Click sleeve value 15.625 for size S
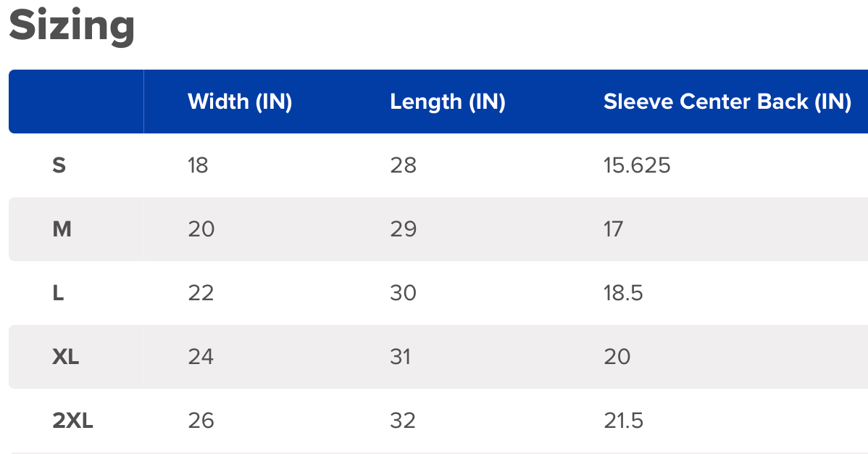Viewport: 868px width, 454px height. (637, 165)
